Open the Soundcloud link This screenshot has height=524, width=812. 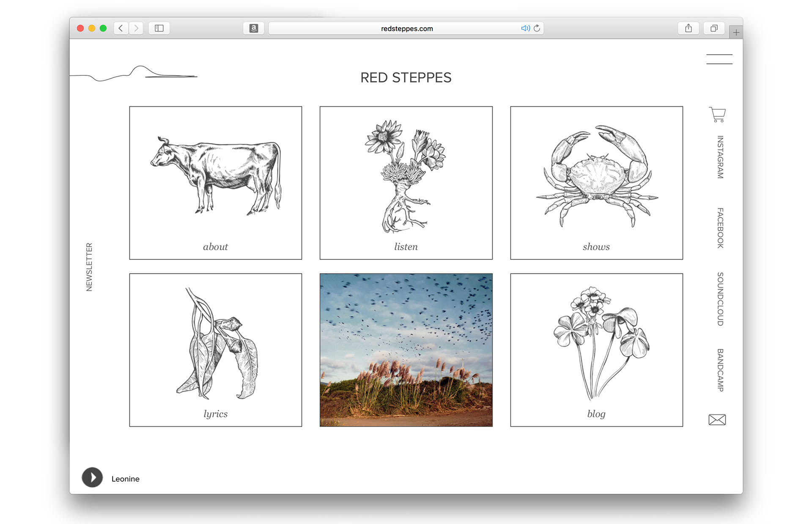click(x=720, y=299)
